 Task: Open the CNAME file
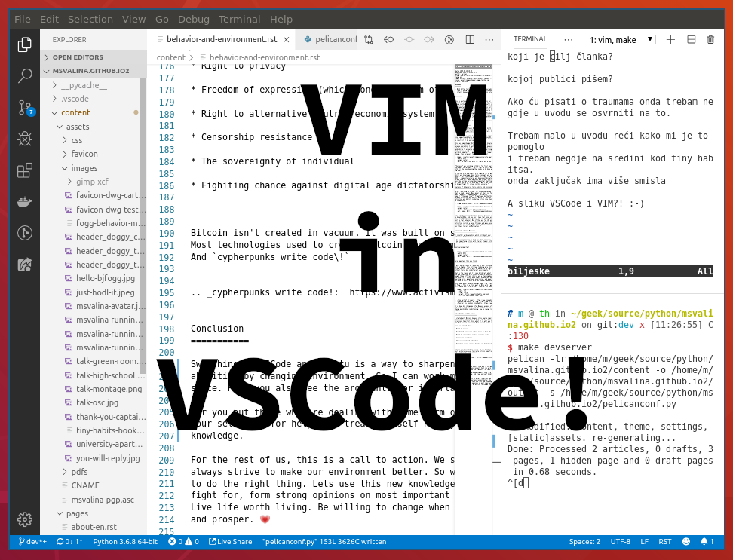(85, 485)
